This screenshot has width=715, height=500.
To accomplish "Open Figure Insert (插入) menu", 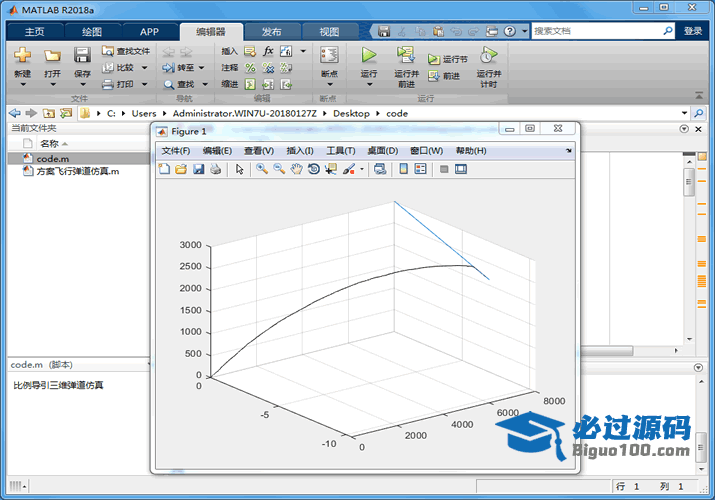I will pyautogui.click(x=300, y=151).
